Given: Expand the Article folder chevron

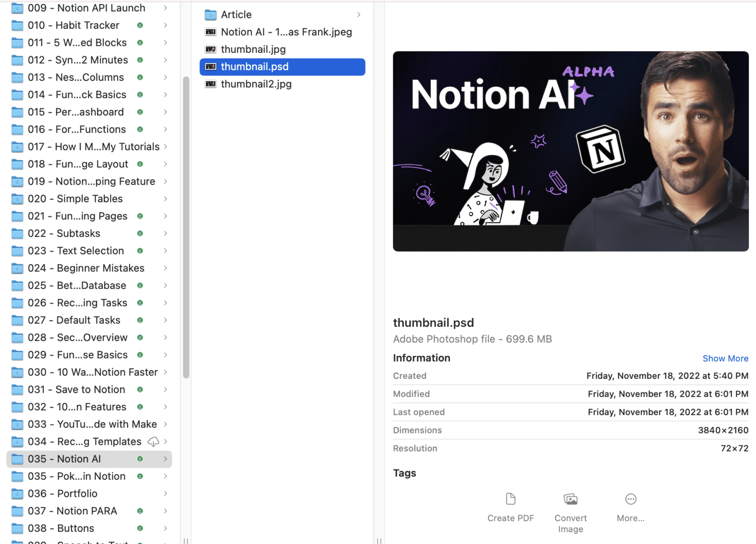Looking at the screenshot, I should coord(359,15).
